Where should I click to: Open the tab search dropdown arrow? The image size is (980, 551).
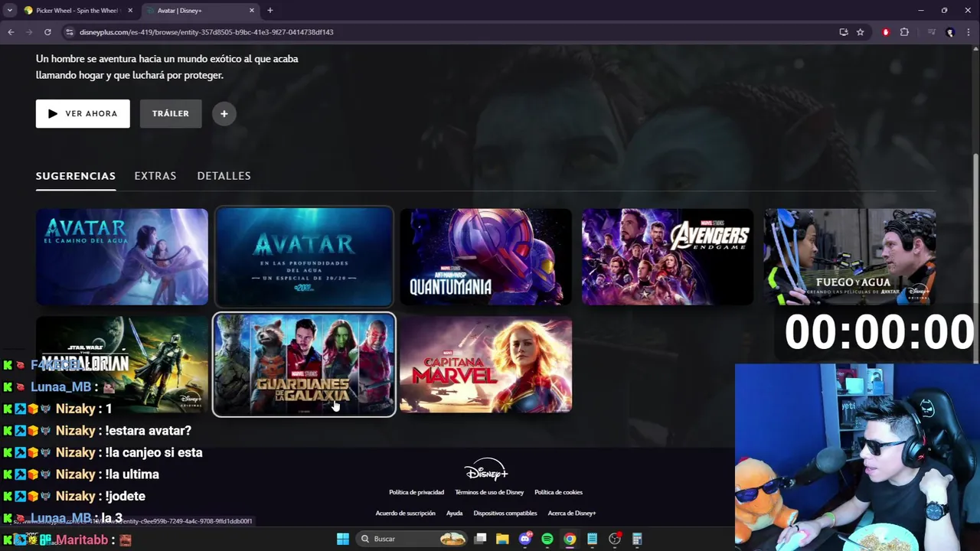point(9,11)
